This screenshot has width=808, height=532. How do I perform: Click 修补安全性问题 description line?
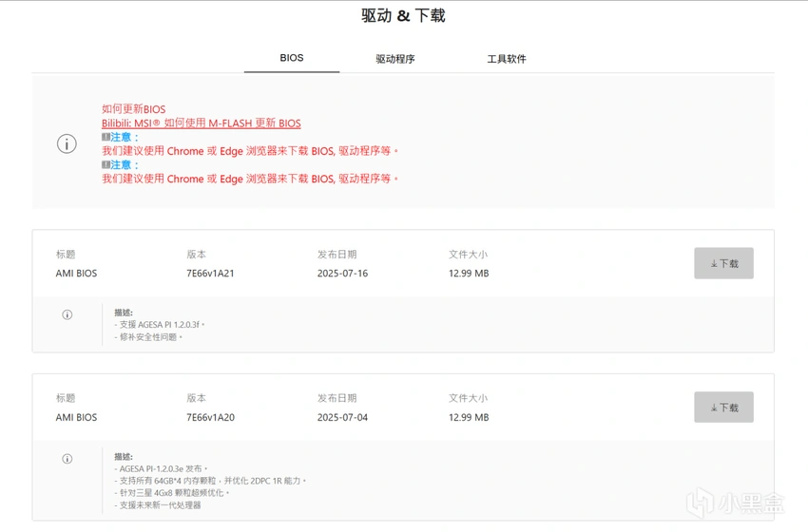(148, 337)
